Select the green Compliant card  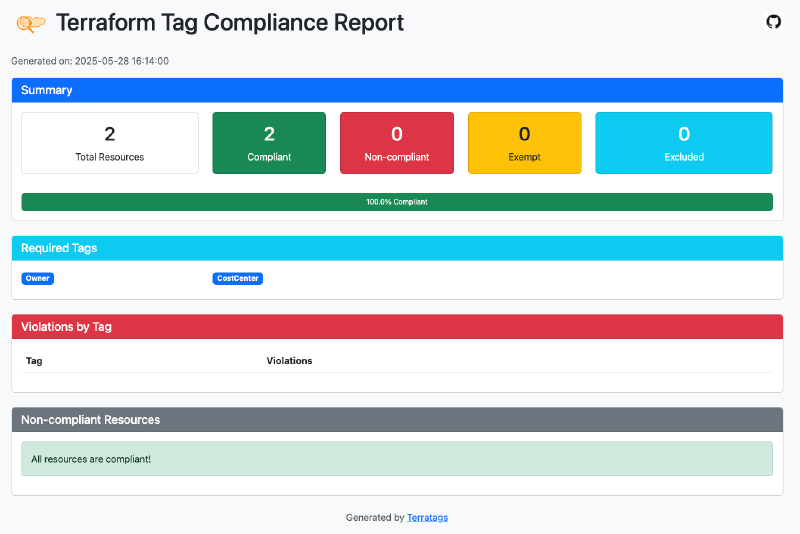(x=269, y=143)
